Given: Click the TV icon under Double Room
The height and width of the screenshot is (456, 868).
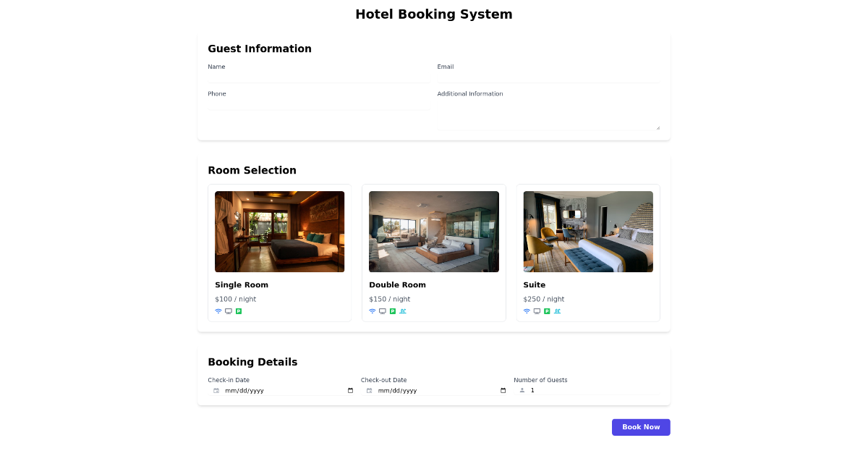Looking at the screenshot, I should pos(383,311).
